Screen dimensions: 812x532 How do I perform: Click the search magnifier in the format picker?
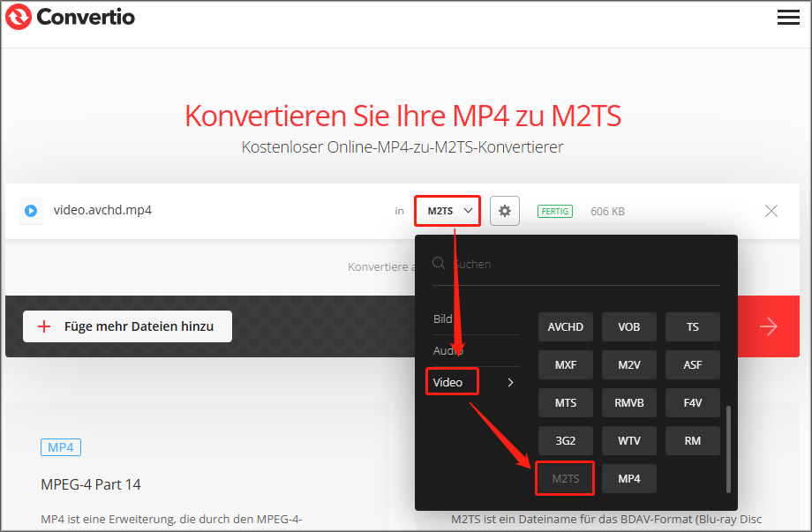coord(438,263)
